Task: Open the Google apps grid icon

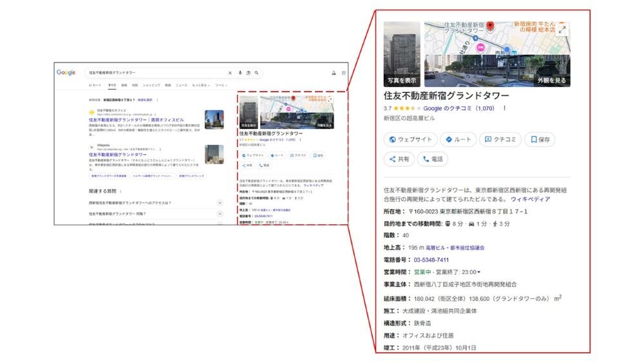Action: (x=343, y=73)
